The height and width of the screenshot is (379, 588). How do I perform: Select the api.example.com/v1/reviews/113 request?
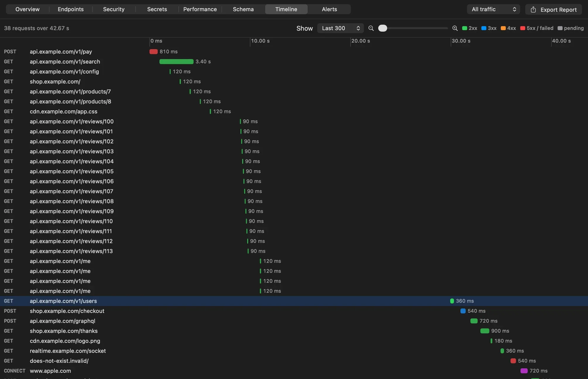click(x=294, y=251)
